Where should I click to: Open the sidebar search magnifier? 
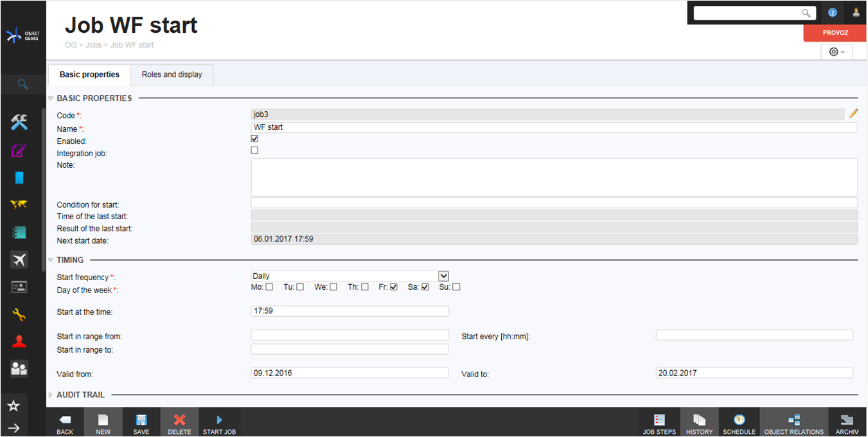tap(22, 84)
